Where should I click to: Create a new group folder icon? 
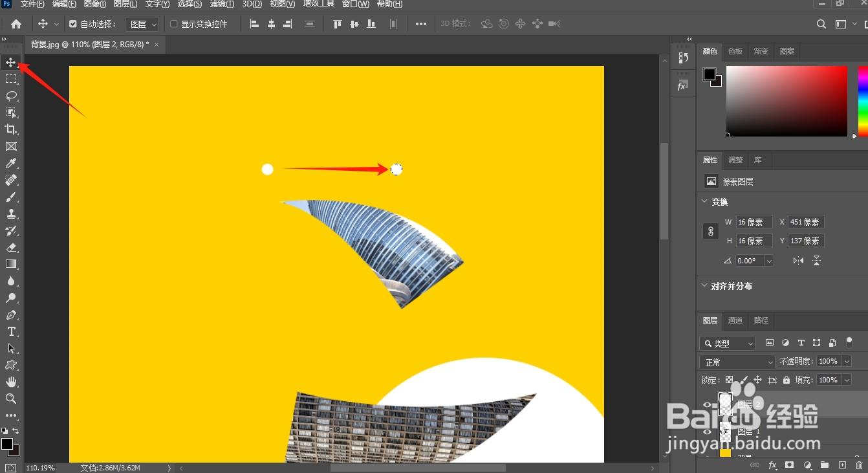click(825, 465)
